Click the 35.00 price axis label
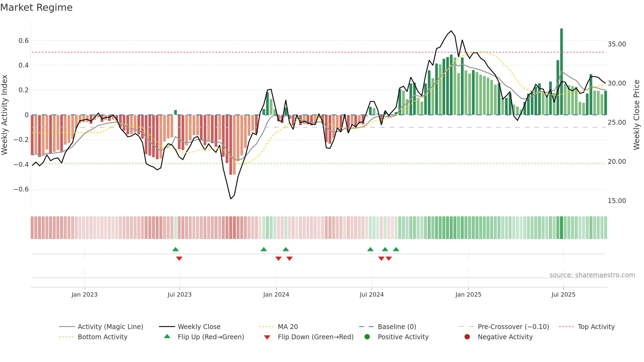The image size is (644, 362). pos(617,44)
